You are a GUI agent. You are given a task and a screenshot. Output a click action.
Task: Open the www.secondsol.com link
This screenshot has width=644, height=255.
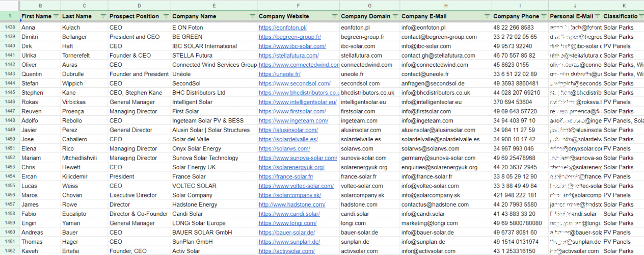tap(294, 83)
